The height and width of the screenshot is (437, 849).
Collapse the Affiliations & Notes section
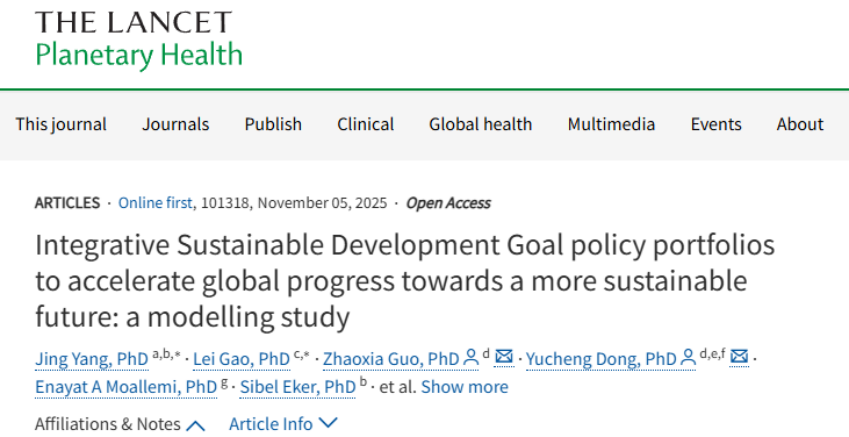(120, 424)
